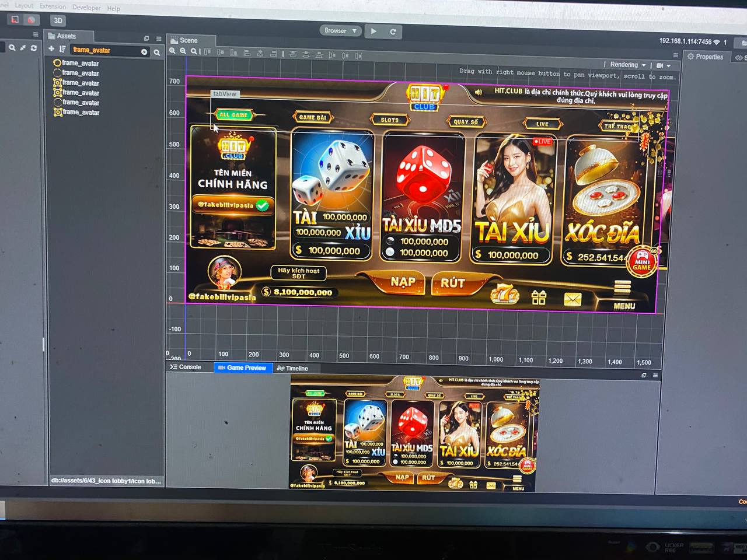Click the first align icon in Scene toolbar
This screenshot has height=560, width=747.
click(207, 52)
